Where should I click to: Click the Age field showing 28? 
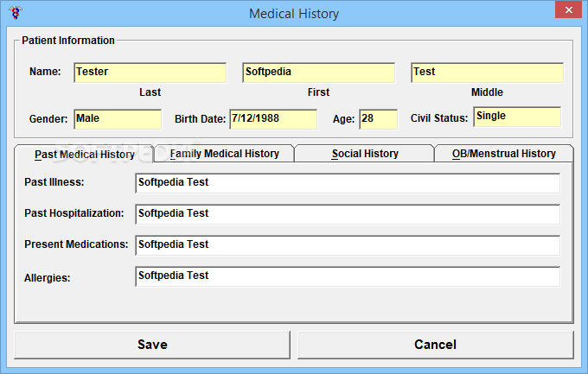point(377,119)
